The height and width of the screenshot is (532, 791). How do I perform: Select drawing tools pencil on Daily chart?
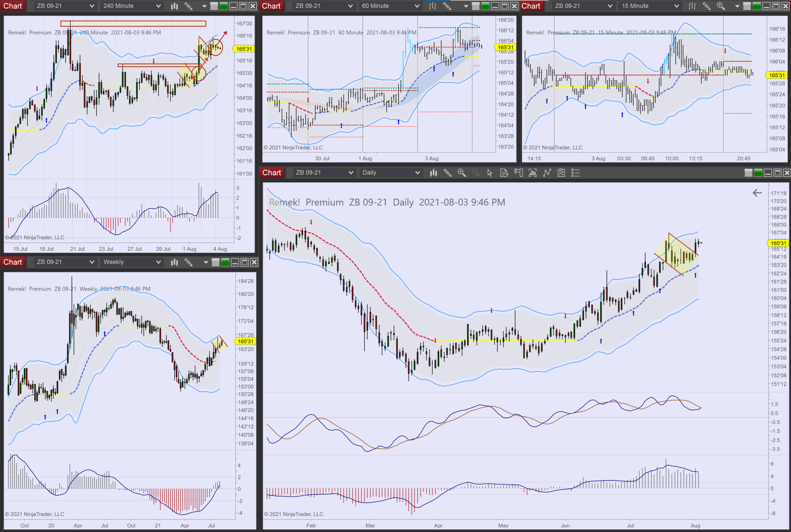point(447,173)
